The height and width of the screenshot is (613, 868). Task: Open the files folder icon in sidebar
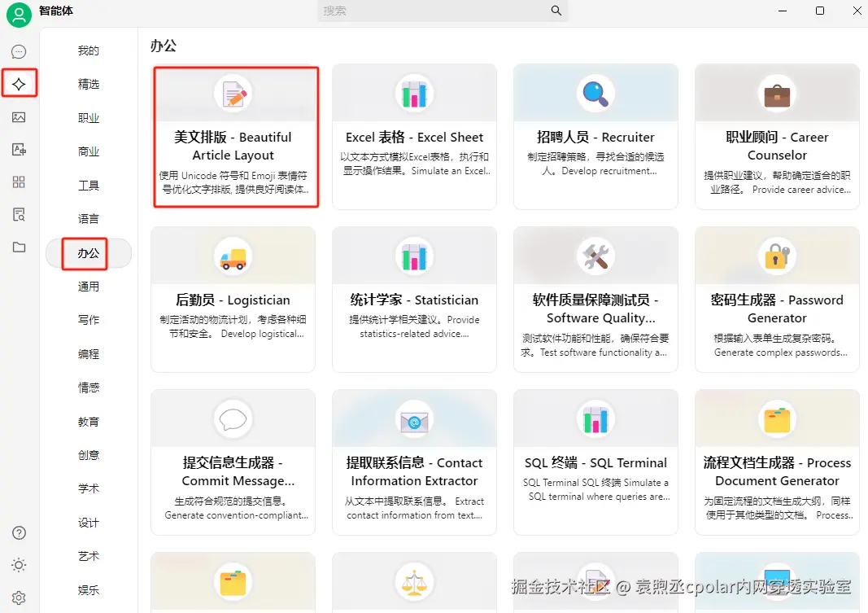pos(19,247)
